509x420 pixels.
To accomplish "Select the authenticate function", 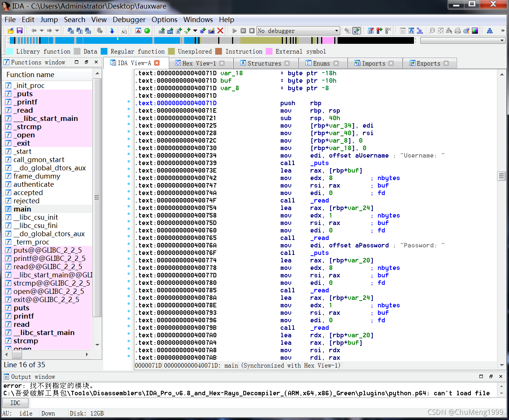I will tap(34, 184).
